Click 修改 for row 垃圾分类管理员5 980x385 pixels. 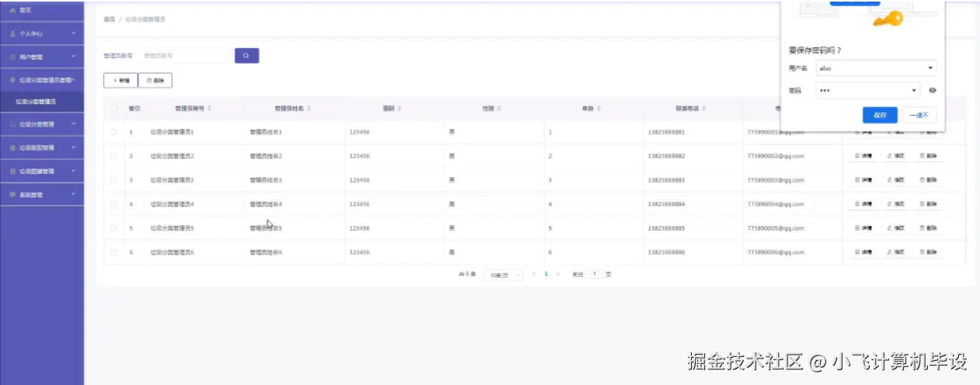click(895, 228)
